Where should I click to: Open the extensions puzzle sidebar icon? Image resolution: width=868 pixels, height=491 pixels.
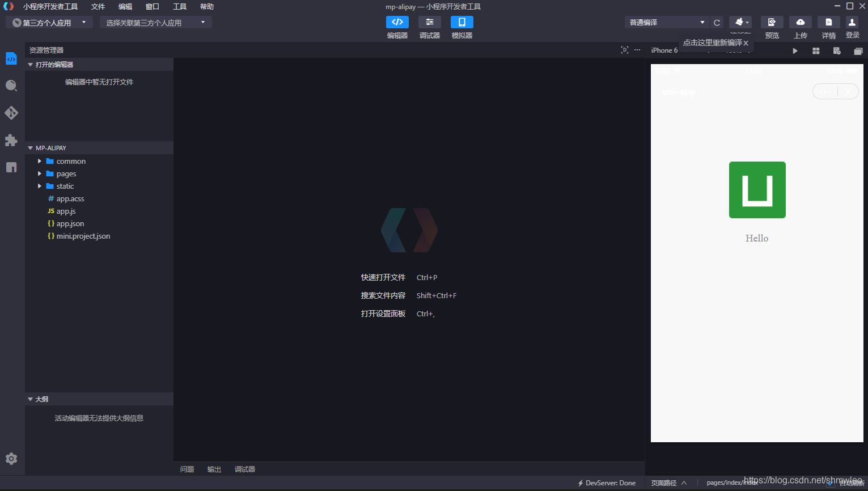tap(11, 140)
